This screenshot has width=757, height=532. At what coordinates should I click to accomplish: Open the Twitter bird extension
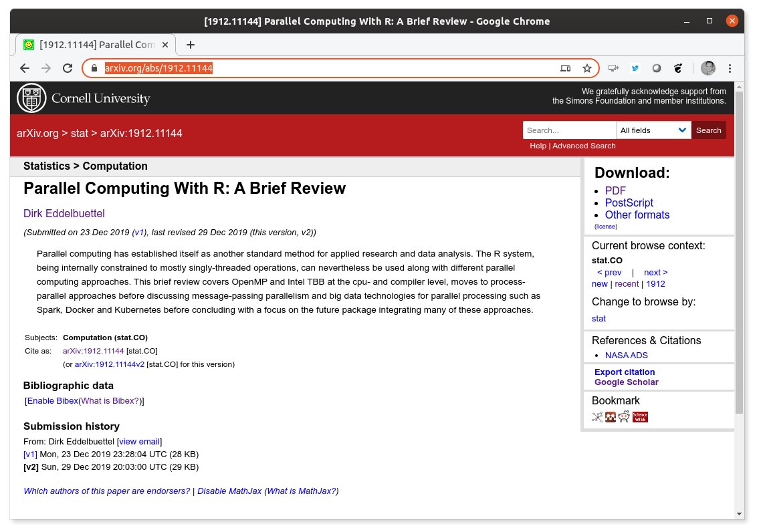[x=635, y=68]
